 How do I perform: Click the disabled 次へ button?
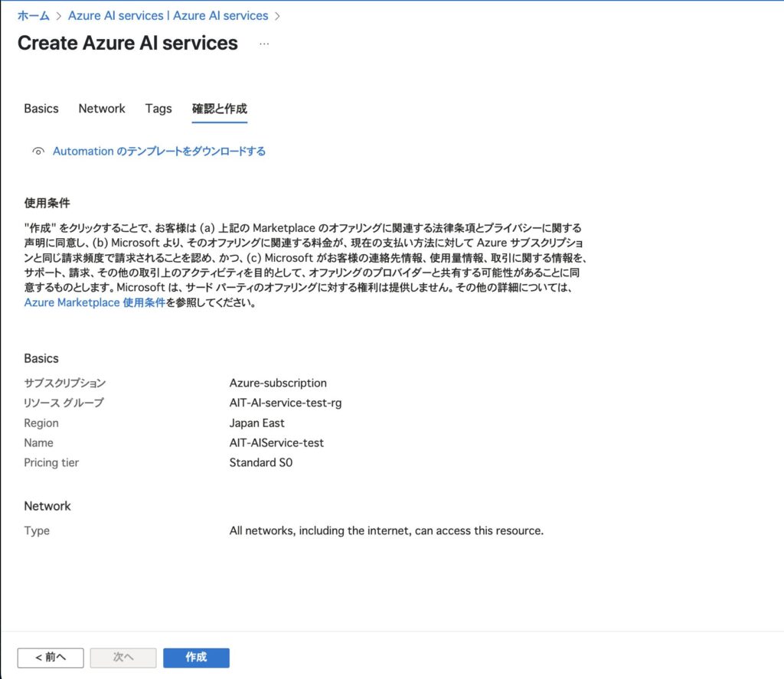point(123,658)
